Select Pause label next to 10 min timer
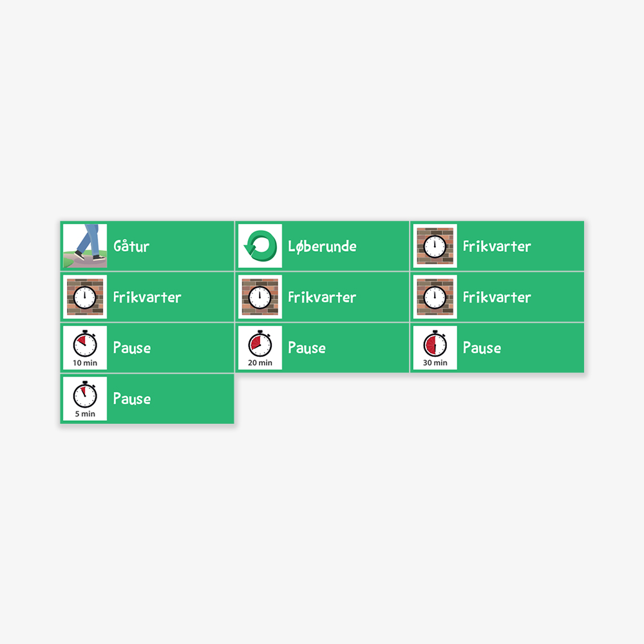The height and width of the screenshot is (644, 644). (x=132, y=348)
